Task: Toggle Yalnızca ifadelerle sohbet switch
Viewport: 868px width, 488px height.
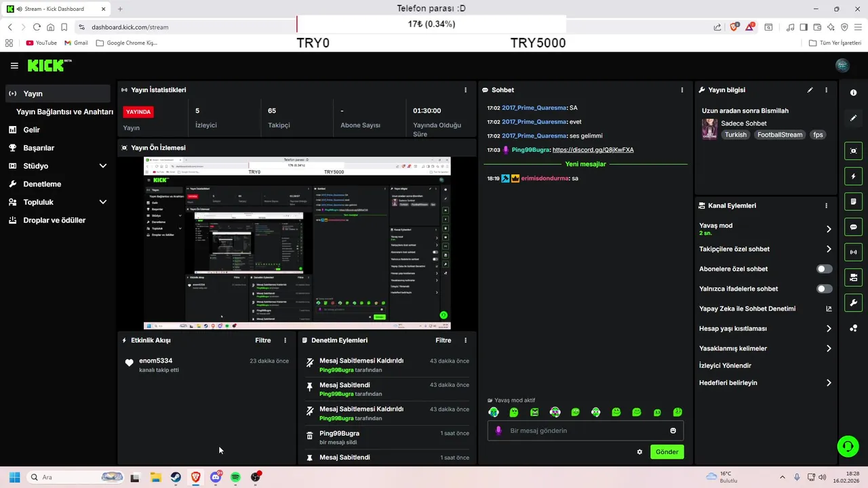Action: pos(824,289)
